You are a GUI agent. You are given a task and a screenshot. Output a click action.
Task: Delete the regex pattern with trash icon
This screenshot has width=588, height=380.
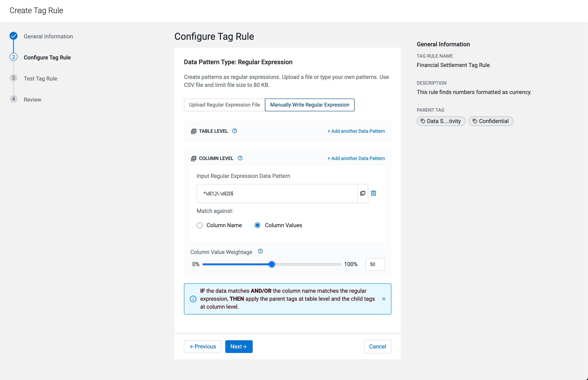pyautogui.click(x=373, y=193)
